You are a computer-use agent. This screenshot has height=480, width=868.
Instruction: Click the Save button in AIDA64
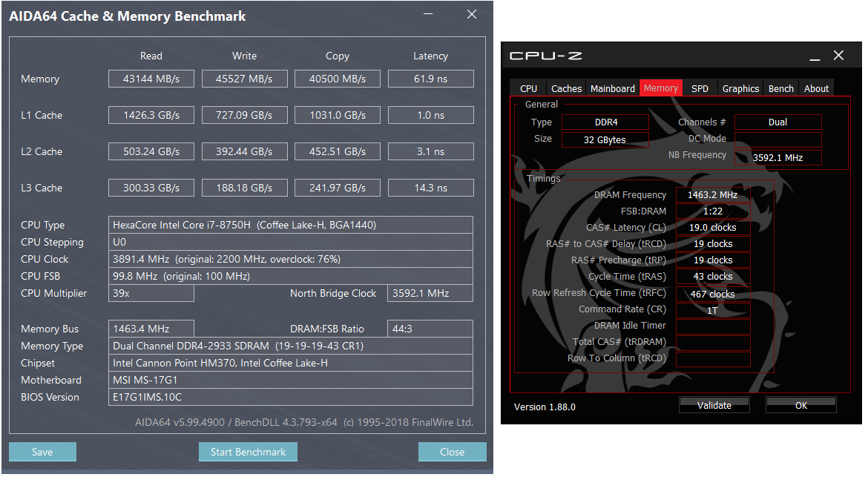[x=42, y=452]
